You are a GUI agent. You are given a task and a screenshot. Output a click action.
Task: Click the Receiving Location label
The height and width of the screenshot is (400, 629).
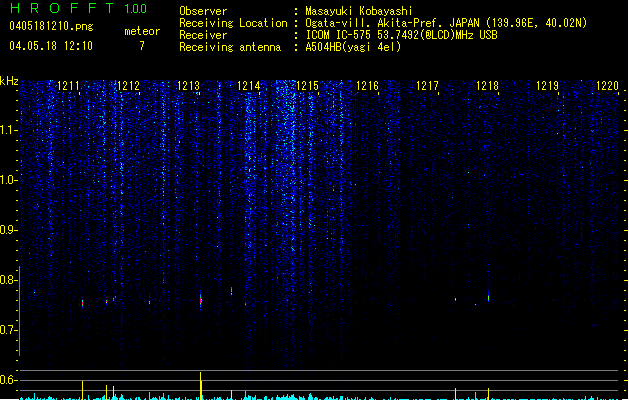(233, 23)
